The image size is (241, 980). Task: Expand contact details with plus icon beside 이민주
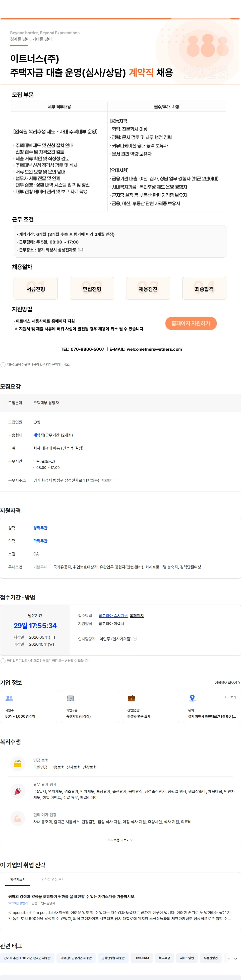click(x=135, y=639)
